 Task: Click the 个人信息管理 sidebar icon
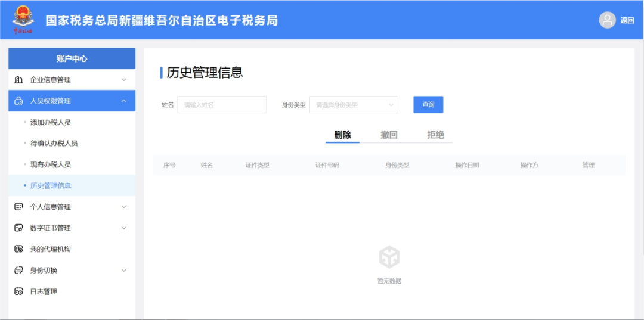[18, 207]
